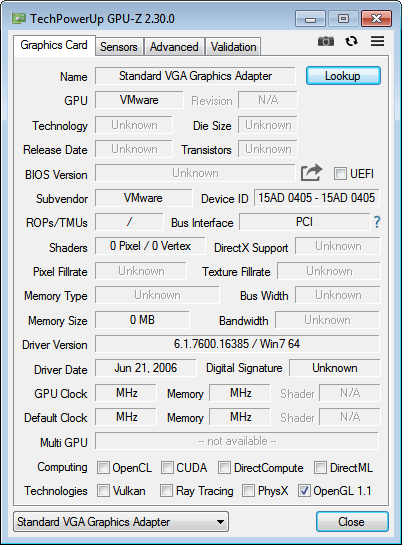Click the Bus Width field
This screenshot has width=402, height=545.
[x=338, y=295]
